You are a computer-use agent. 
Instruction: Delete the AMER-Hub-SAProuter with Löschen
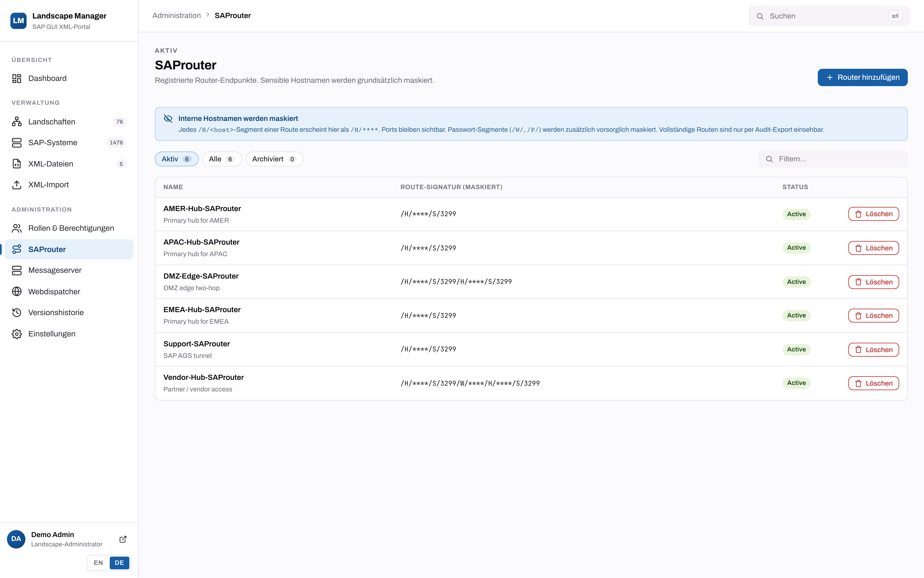pyautogui.click(x=874, y=214)
